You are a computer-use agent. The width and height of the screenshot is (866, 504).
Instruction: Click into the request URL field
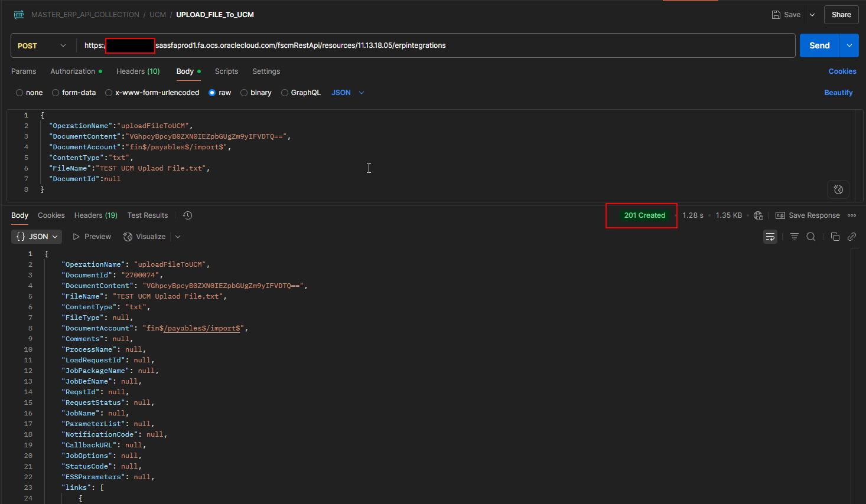(436, 45)
